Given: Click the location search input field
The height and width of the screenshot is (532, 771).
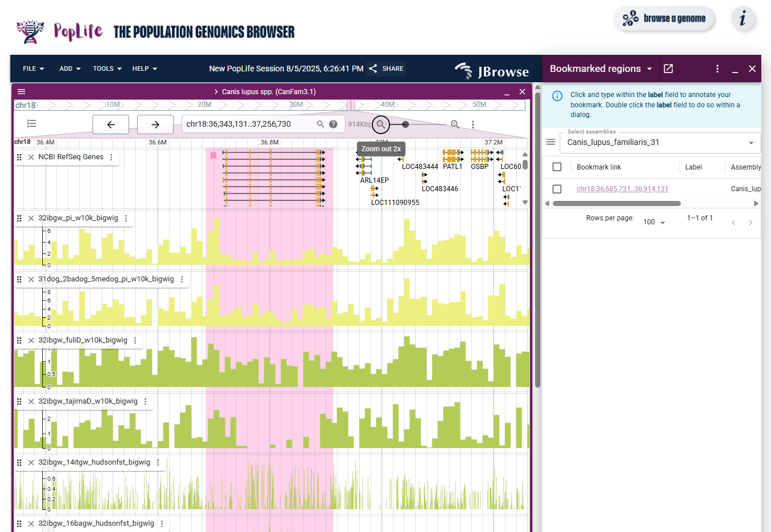Looking at the screenshot, I should 250,124.
